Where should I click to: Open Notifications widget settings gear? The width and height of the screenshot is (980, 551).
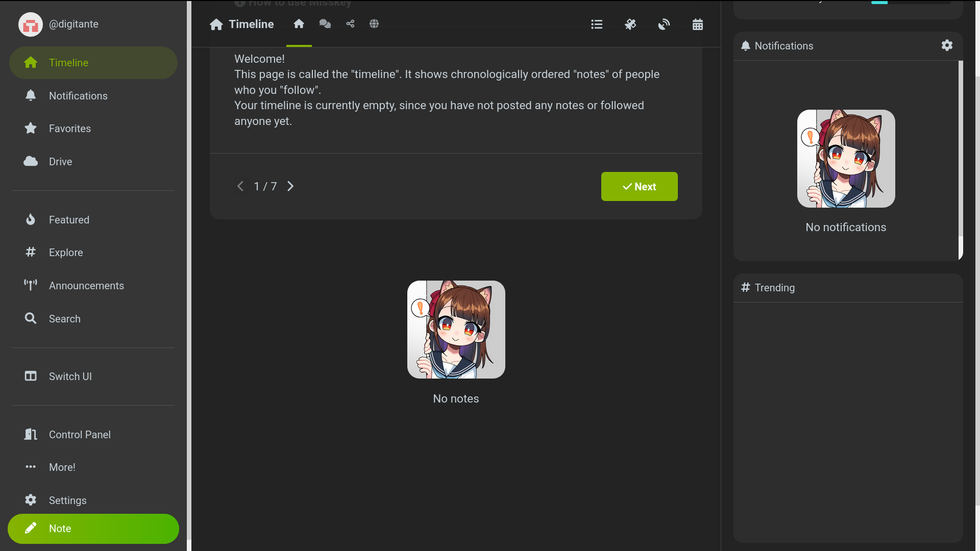pyautogui.click(x=947, y=45)
